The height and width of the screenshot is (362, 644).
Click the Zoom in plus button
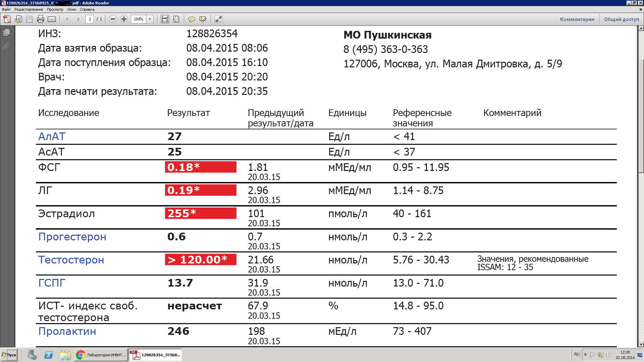tap(124, 19)
